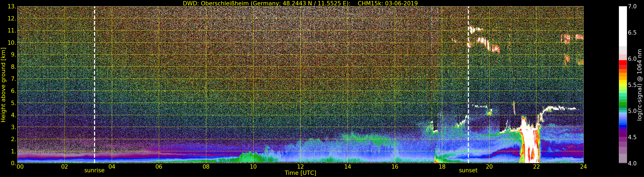Viewport: 644px width, 177px height.
Task: Click the time axis tick label 22
Action: tap(536, 167)
